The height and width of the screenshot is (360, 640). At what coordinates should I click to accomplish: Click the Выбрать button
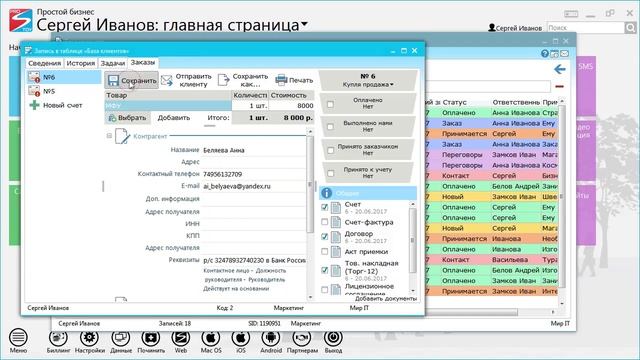(127, 118)
